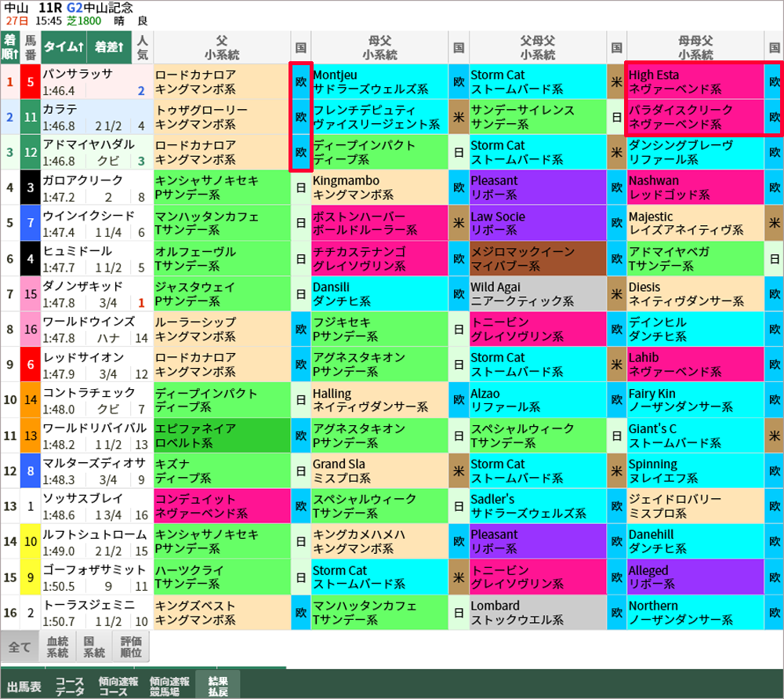Click yellow horse number 10 badge
The width and height of the screenshot is (784, 699).
tap(31, 542)
